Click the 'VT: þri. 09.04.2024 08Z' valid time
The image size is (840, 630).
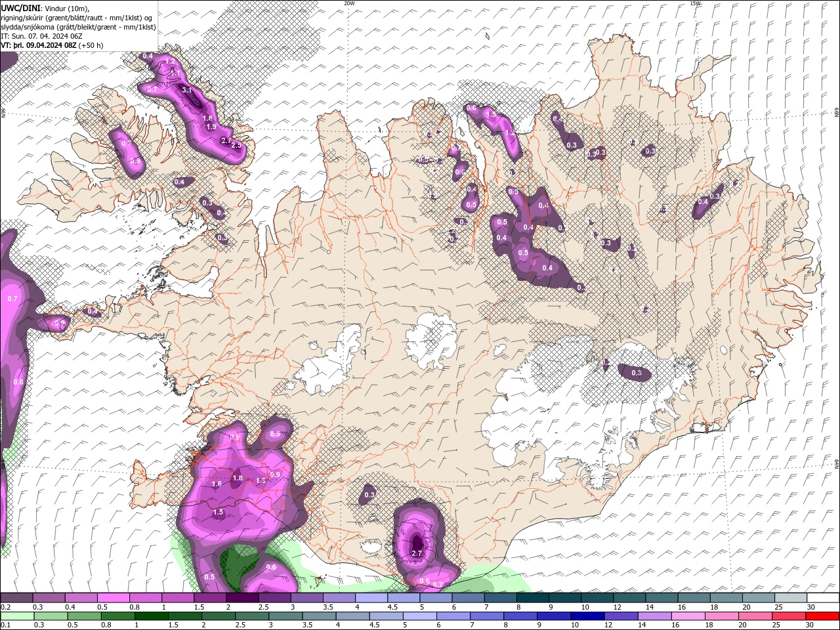(39, 45)
